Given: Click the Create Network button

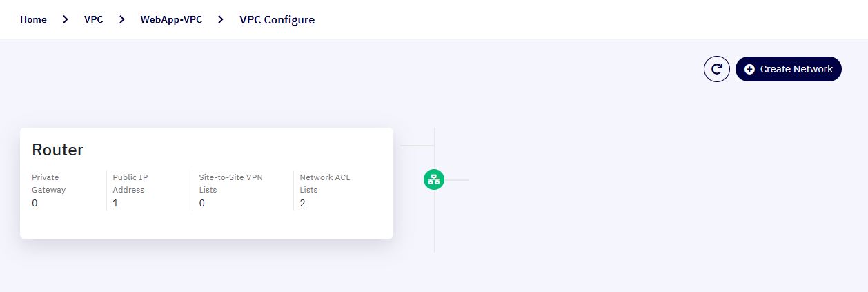Looking at the screenshot, I should click(789, 69).
